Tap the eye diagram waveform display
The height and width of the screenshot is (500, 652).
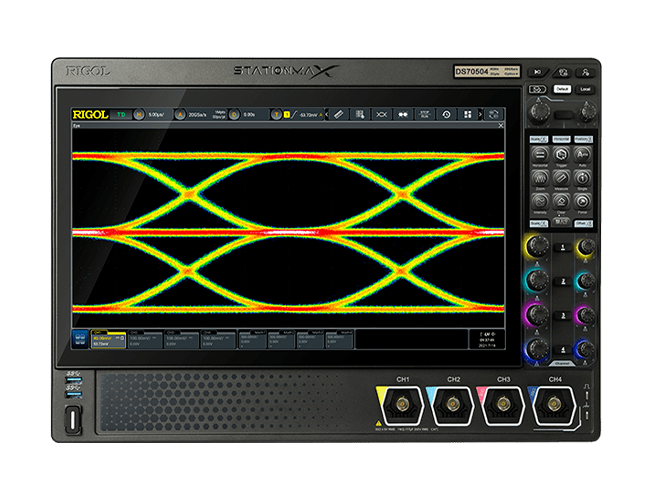288,228
